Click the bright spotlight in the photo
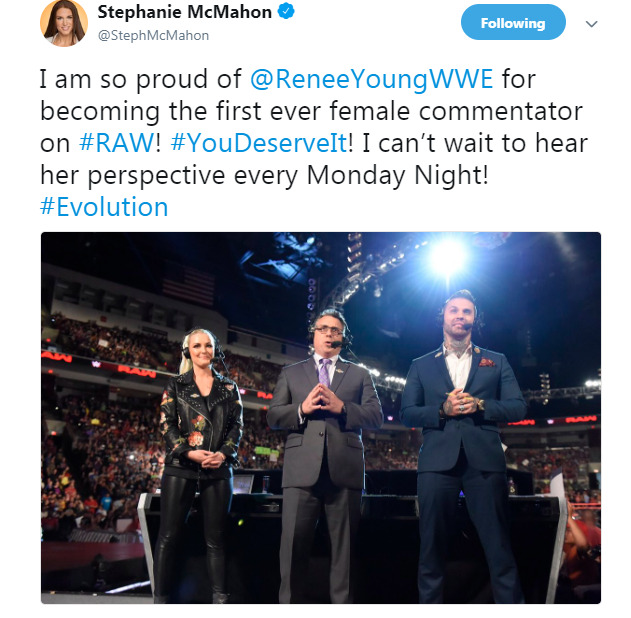The image size is (631, 618). (447, 257)
